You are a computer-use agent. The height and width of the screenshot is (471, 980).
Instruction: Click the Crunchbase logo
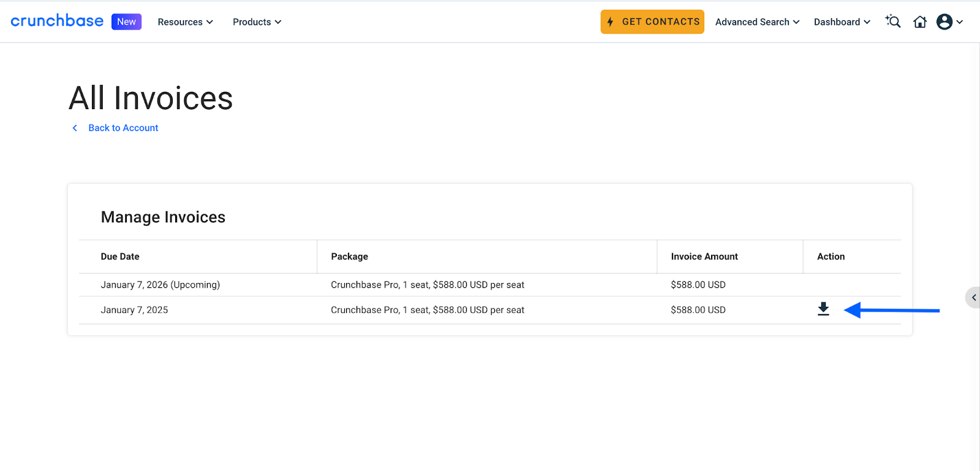tap(57, 21)
